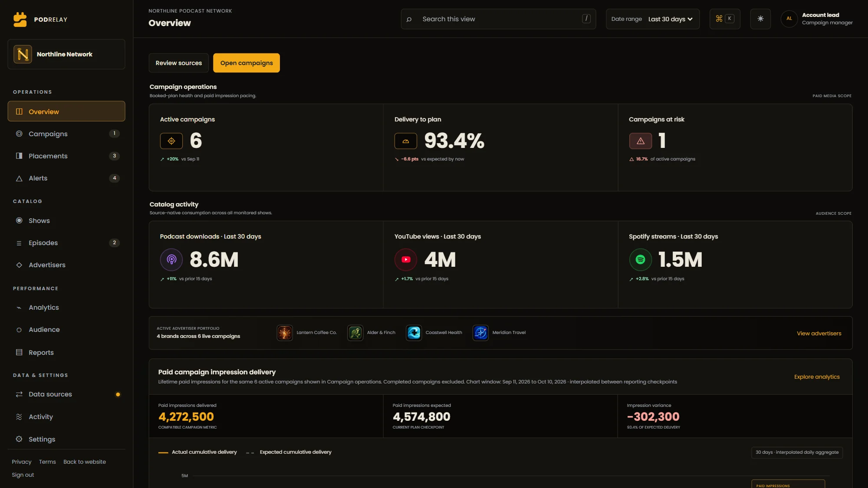Click the Campaigns at risk warning icon
This screenshot has width=868, height=488.
[x=641, y=141]
